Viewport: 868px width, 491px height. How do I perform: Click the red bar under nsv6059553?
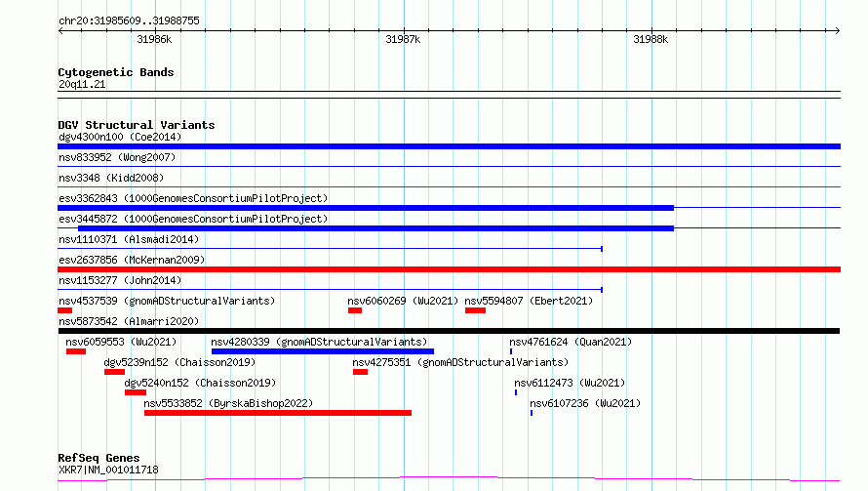[x=76, y=351]
